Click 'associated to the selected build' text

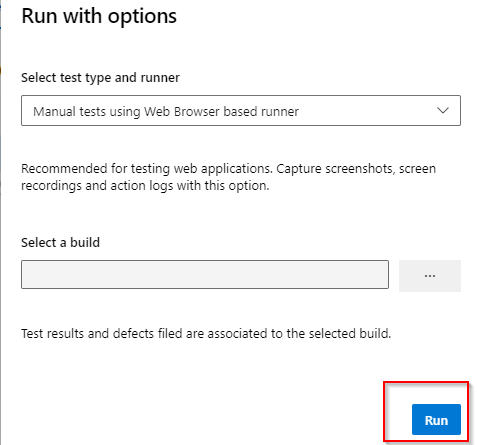(x=299, y=333)
